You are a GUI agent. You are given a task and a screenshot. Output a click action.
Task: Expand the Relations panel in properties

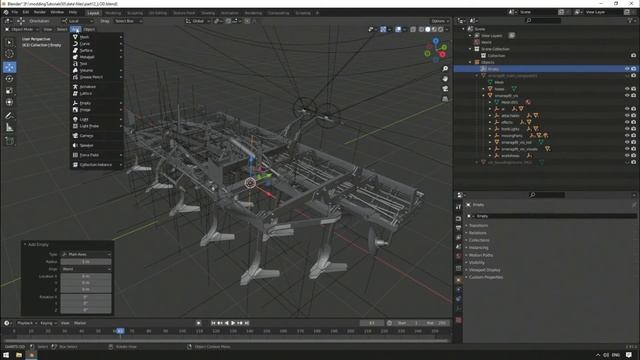(x=477, y=233)
